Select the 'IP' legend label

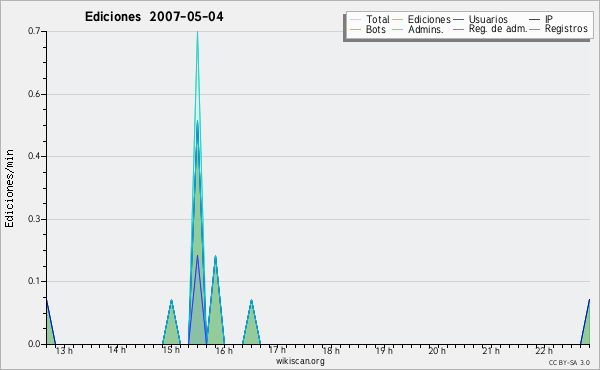pyautogui.click(x=548, y=19)
